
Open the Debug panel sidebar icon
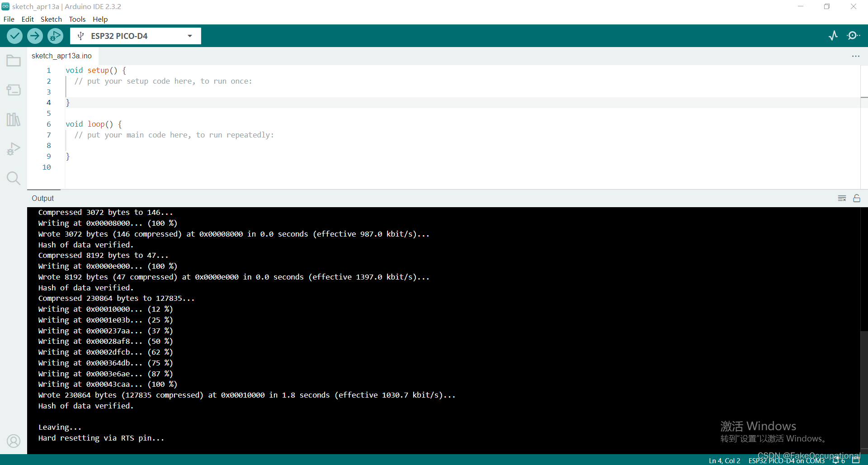[x=14, y=149]
